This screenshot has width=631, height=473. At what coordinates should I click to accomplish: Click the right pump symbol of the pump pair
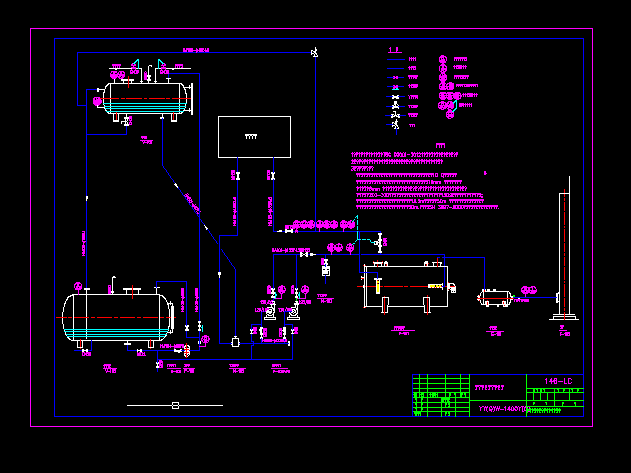[x=292, y=312]
